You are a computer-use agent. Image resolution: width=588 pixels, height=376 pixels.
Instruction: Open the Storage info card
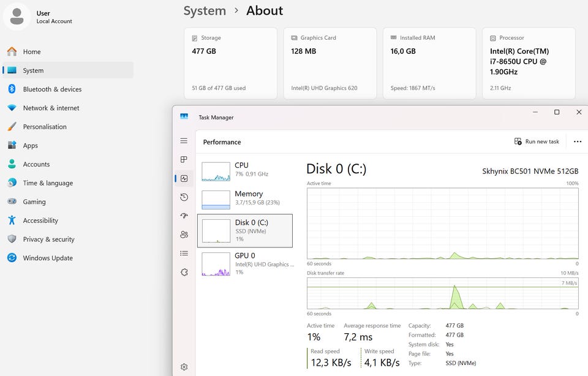[x=230, y=63]
